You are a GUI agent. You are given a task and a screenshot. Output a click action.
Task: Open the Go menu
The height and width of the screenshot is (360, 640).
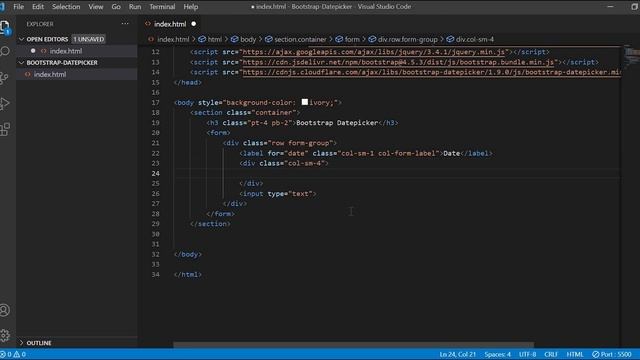(x=116, y=7)
